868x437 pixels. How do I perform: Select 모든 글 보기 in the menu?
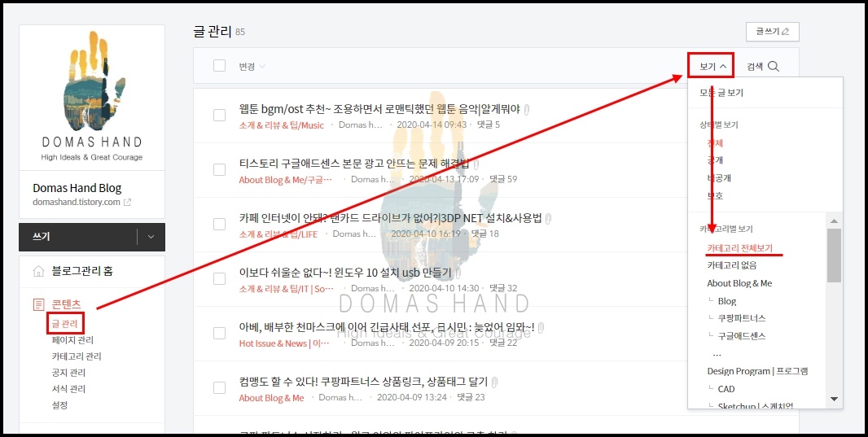coord(721,93)
